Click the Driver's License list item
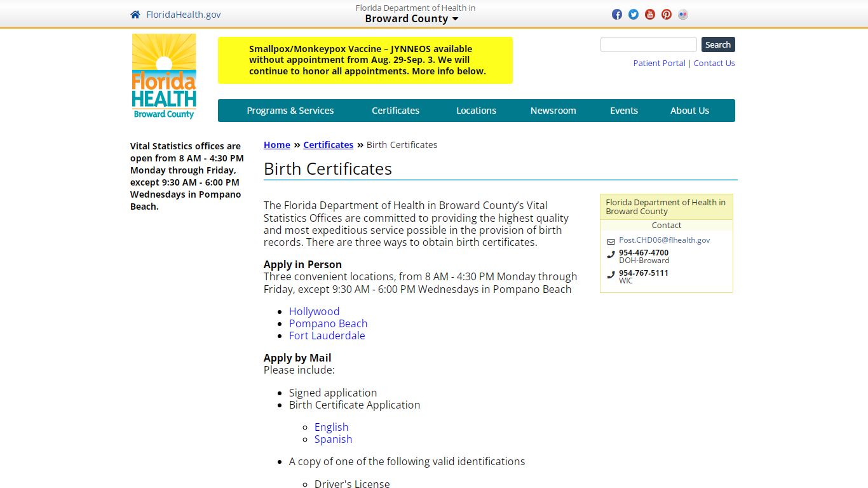This screenshot has width=868, height=488. pos(352,484)
